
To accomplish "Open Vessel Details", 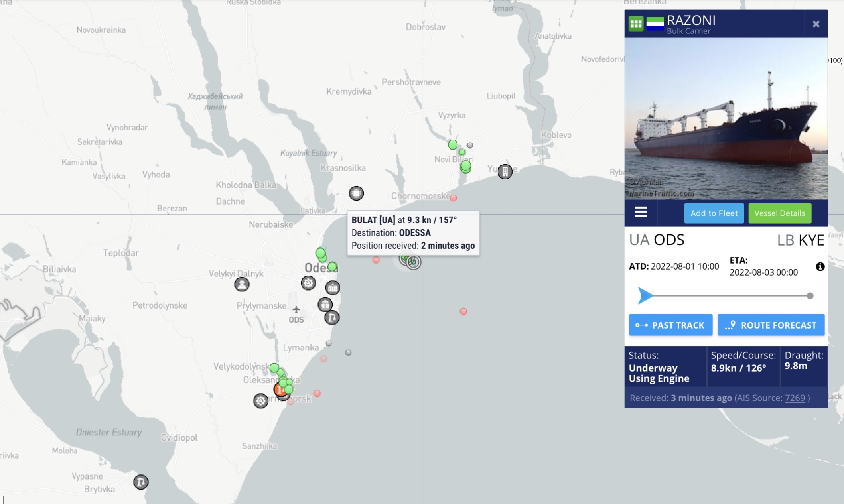I will point(779,213).
